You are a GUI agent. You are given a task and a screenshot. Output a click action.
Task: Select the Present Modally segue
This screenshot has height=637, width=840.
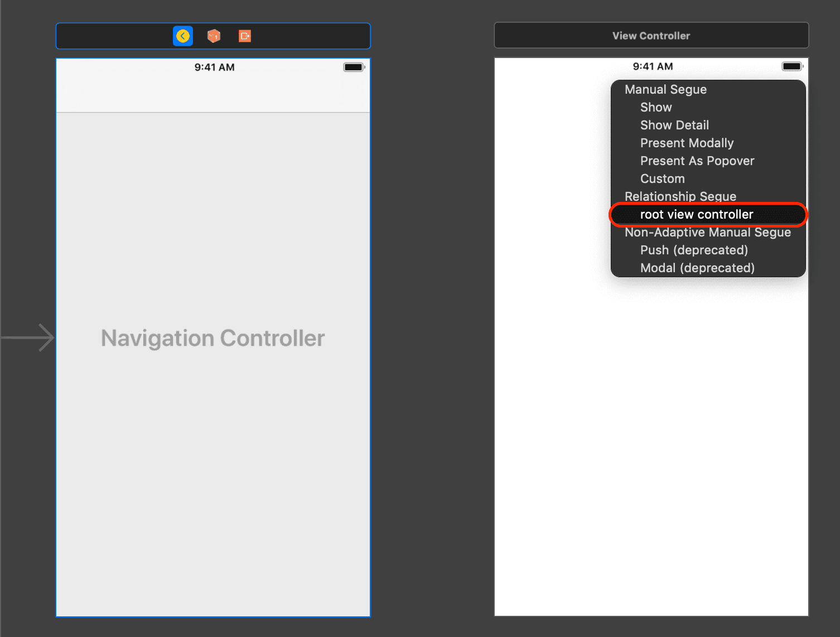click(x=687, y=143)
